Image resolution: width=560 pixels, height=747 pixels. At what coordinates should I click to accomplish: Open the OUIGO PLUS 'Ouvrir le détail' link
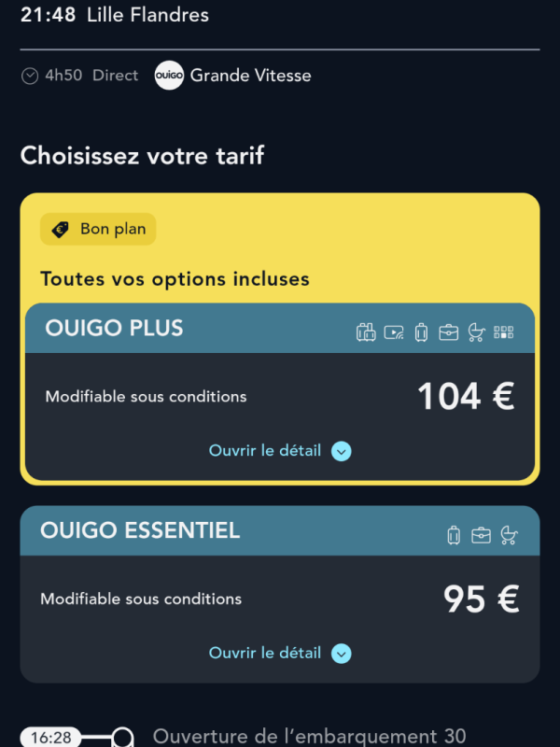265,451
